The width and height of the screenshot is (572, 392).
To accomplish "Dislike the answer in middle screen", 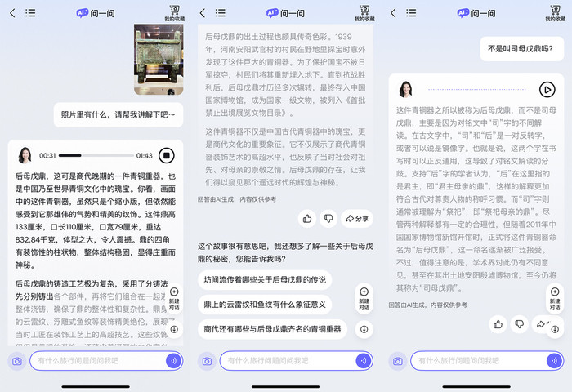I will tap(328, 219).
